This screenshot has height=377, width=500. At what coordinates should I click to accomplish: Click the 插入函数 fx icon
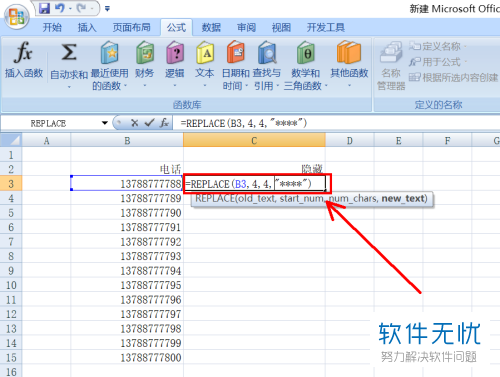click(x=23, y=52)
